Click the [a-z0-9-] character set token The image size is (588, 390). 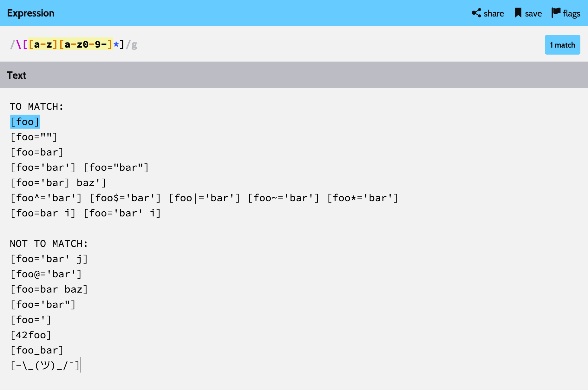click(86, 44)
